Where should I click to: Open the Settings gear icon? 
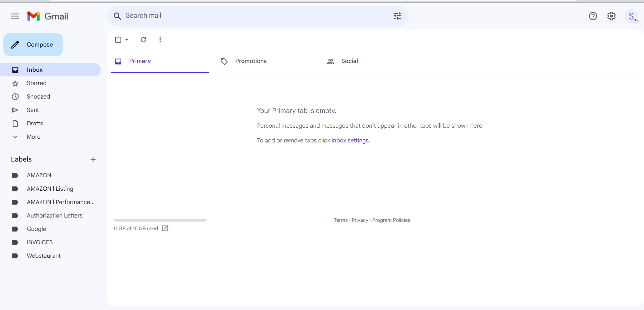click(x=611, y=16)
